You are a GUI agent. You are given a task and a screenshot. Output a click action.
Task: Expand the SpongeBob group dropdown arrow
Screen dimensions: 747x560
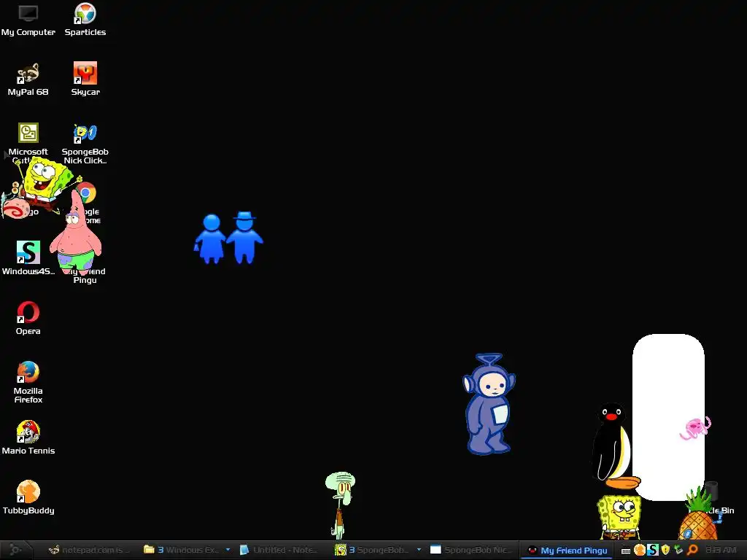[x=419, y=550]
